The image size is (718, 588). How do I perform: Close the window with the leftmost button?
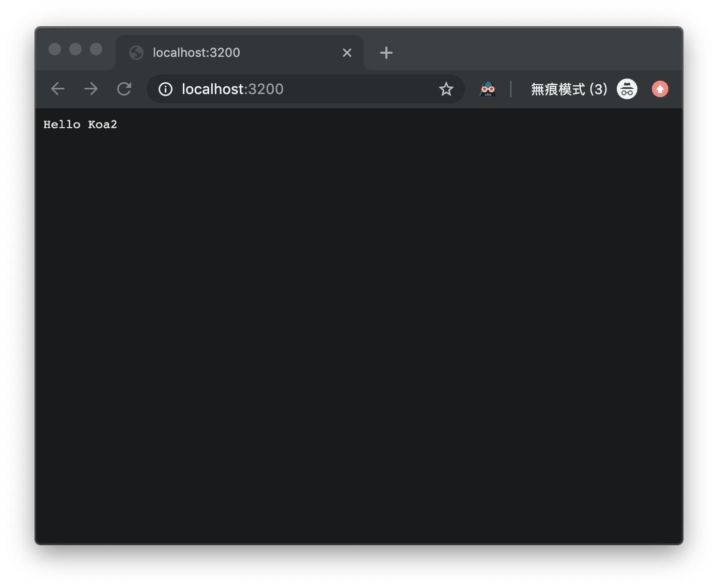(55, 49)
